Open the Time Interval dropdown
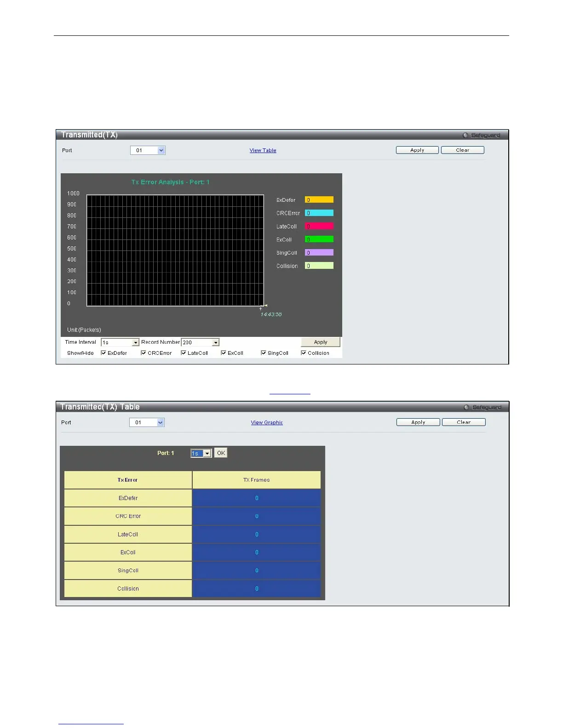 [x=120, y=342]
